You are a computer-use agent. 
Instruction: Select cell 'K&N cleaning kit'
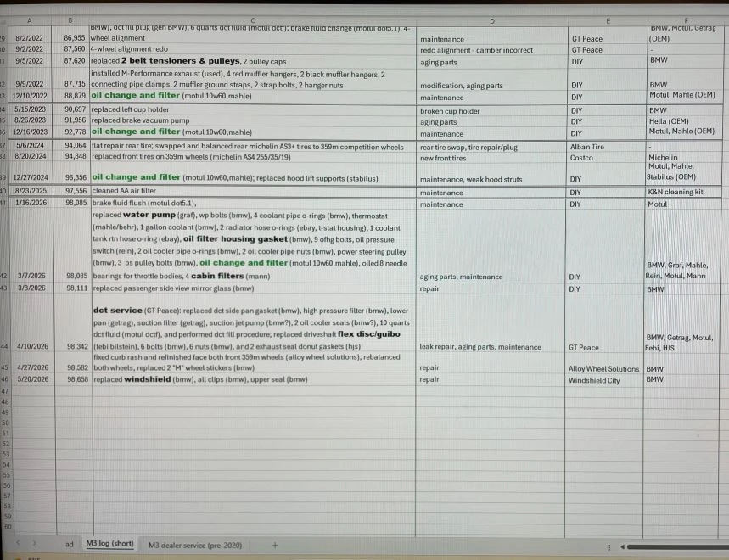[682, 192]
